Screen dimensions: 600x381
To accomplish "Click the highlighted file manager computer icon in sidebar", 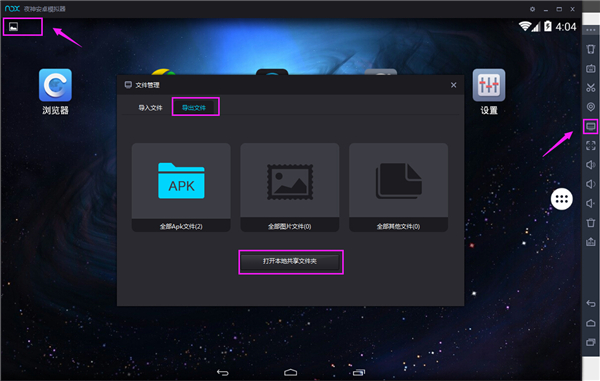I will tap(590, 126).
